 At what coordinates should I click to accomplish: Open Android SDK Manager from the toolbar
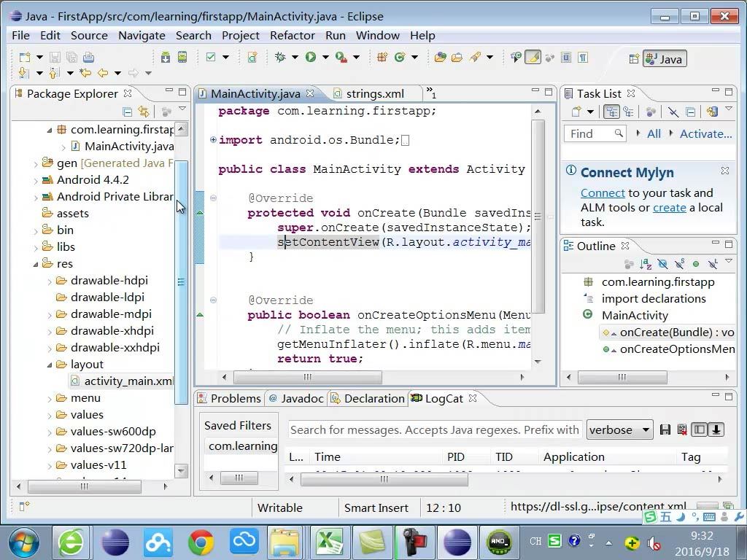(x=166, y=58)
